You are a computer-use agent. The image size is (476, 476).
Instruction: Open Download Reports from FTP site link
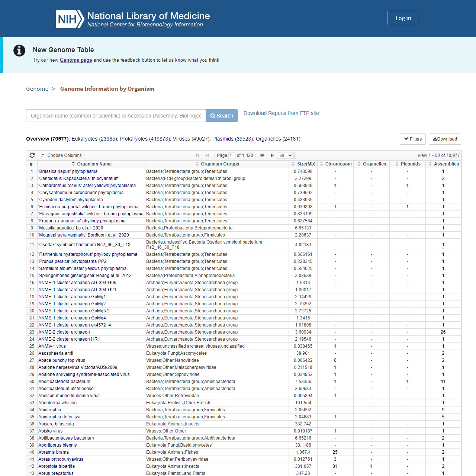(281, 113)
